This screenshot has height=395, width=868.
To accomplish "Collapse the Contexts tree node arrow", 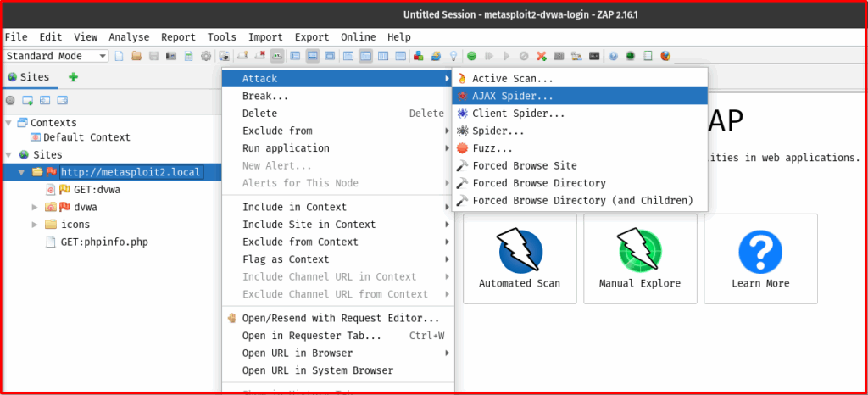I will pyautogui.click(x=8, y=123).
